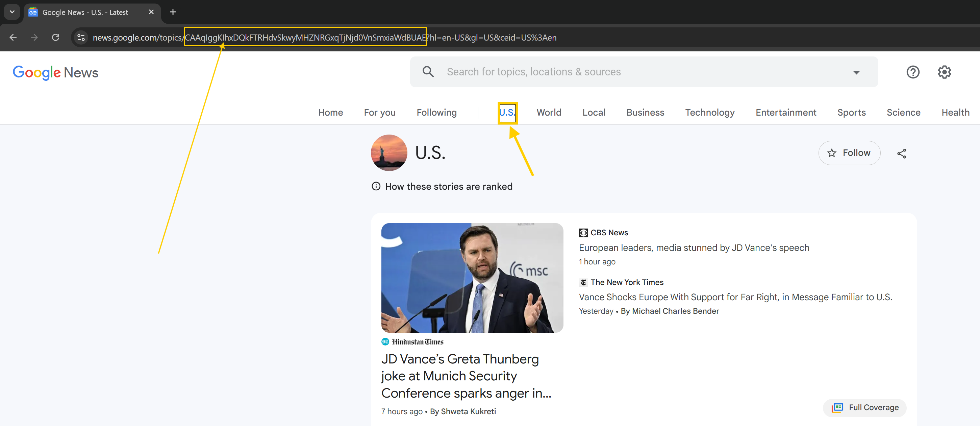Select the World news tab

click(x=549, y=113)
